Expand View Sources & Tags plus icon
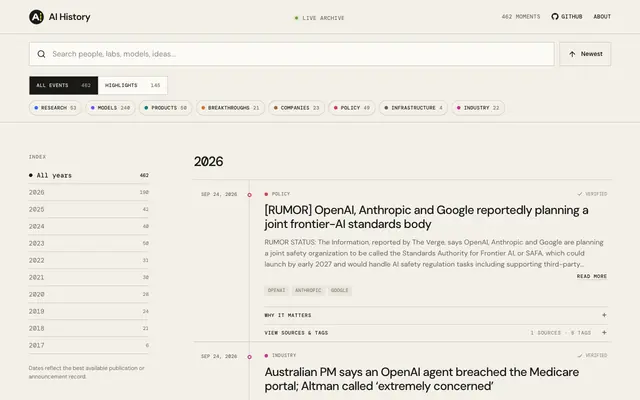The image size is (640, 400). pyautogui.click(x=604, y=333)
